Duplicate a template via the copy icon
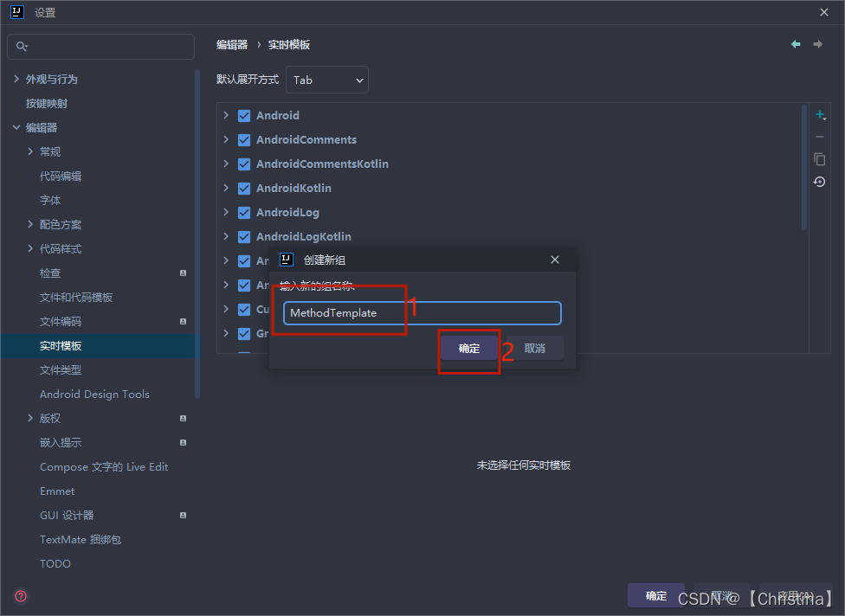The width and height of the screenshot is (845, 616). pos(820,159)
